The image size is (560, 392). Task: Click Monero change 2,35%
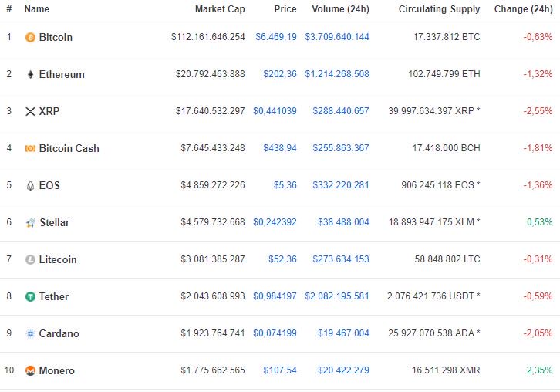(540, 370)
